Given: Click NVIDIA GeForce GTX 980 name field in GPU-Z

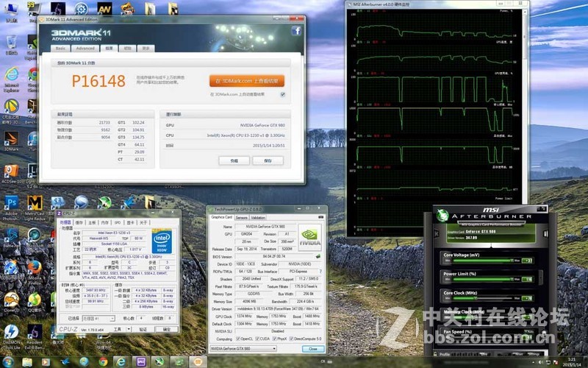Looking at the screenshot, I should point(265,227).
